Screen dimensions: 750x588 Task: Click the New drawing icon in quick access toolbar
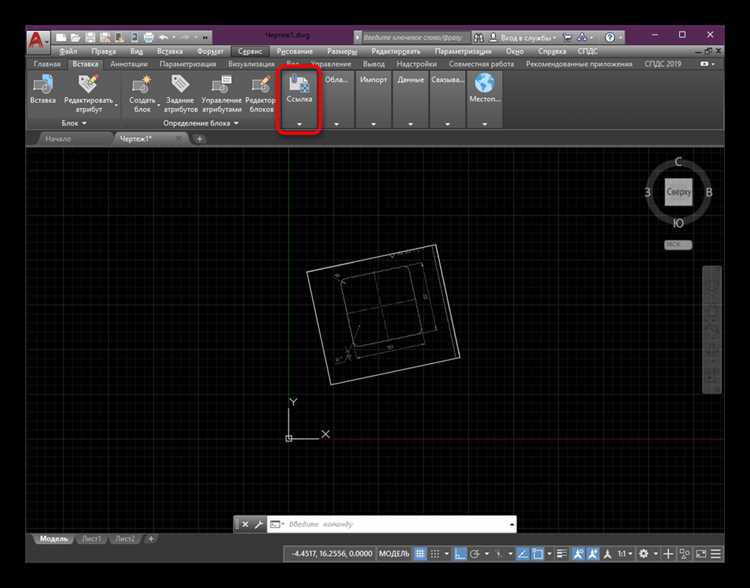pyautogui.click(x=61, y=37)
